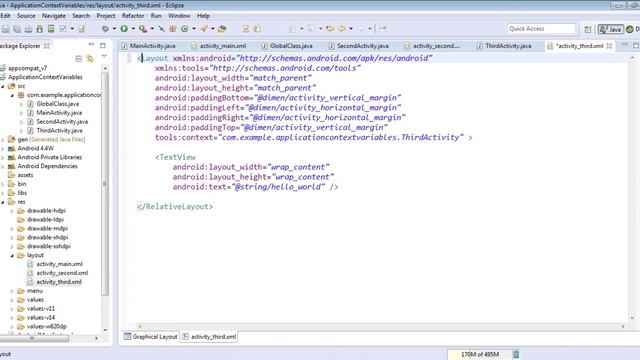The width and height of the screenshot is (640, 360).
Task: Open the Source menu
Action: [x=26, y=16]
